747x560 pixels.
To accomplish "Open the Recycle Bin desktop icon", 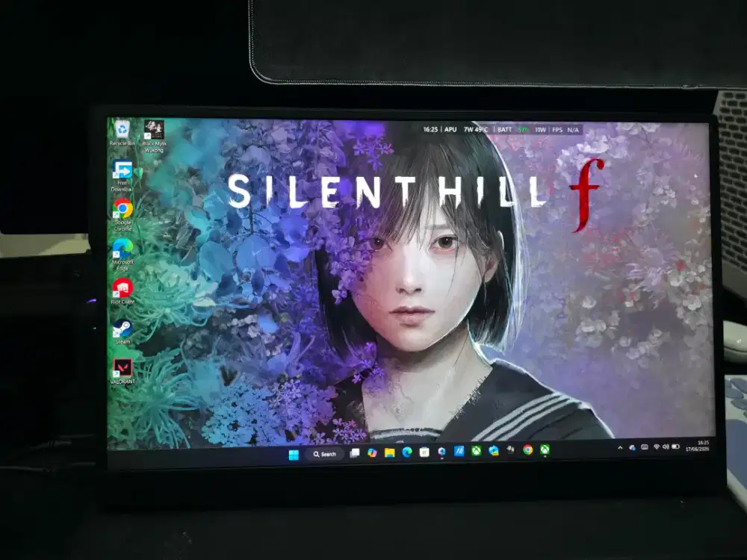I will pyautogui.click(x=122, y=133).
